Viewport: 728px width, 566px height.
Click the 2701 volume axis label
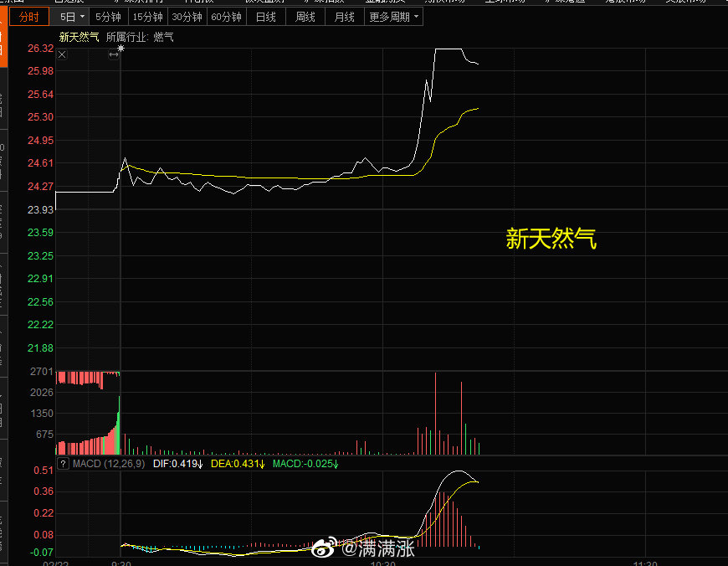click(x=42, y=372)
